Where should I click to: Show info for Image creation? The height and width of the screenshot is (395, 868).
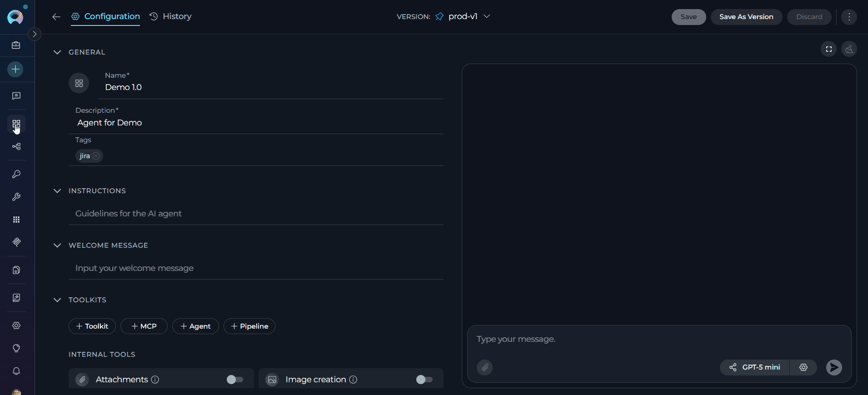coord(353,380)
